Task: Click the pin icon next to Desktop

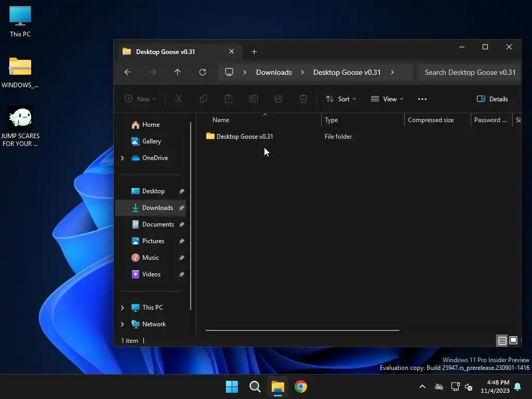Action: (x=181, y=191)
